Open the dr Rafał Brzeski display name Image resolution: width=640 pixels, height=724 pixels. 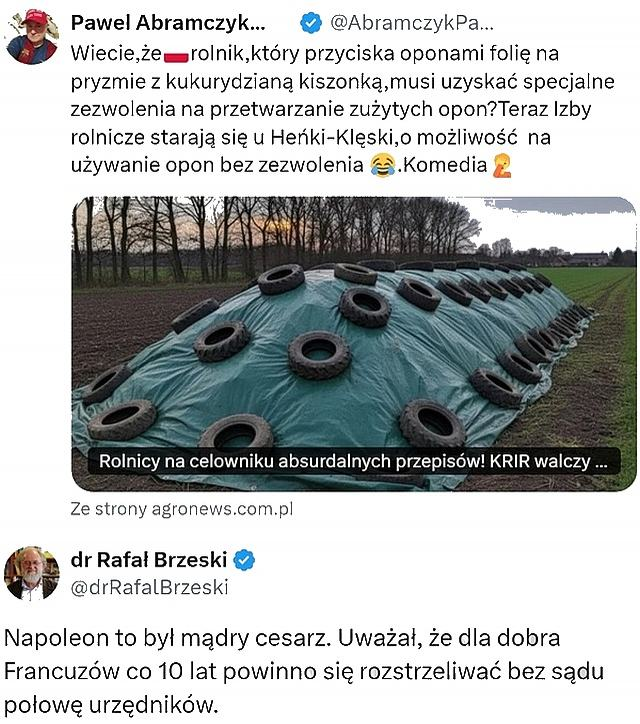point(149,560)
